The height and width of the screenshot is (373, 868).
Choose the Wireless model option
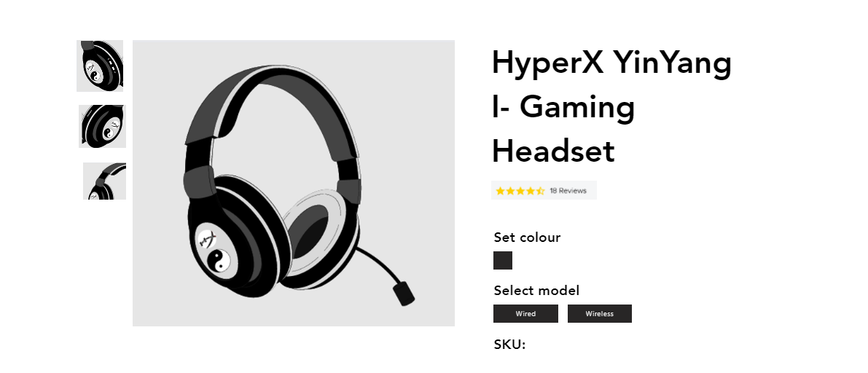[x=600, y=314]
